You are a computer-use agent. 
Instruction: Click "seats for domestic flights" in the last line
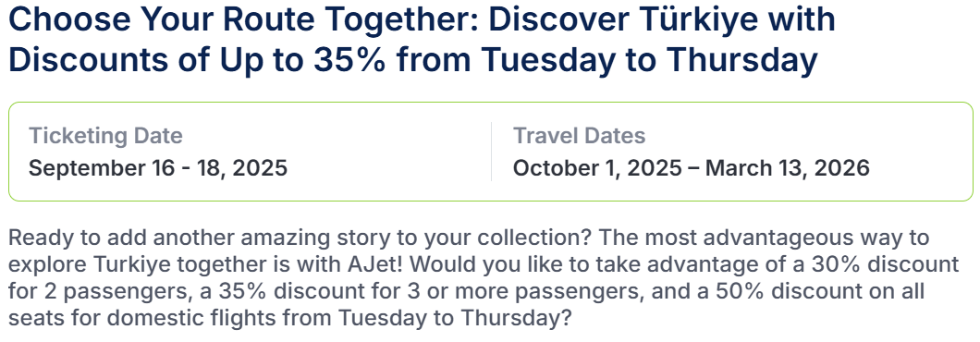coord(143,319)
